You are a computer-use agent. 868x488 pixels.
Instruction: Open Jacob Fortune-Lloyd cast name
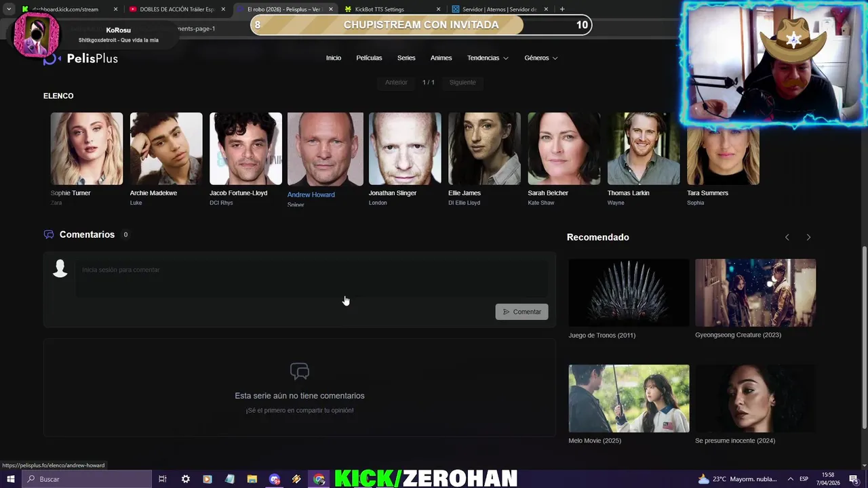pyautogui.click(x=238, y=193)
